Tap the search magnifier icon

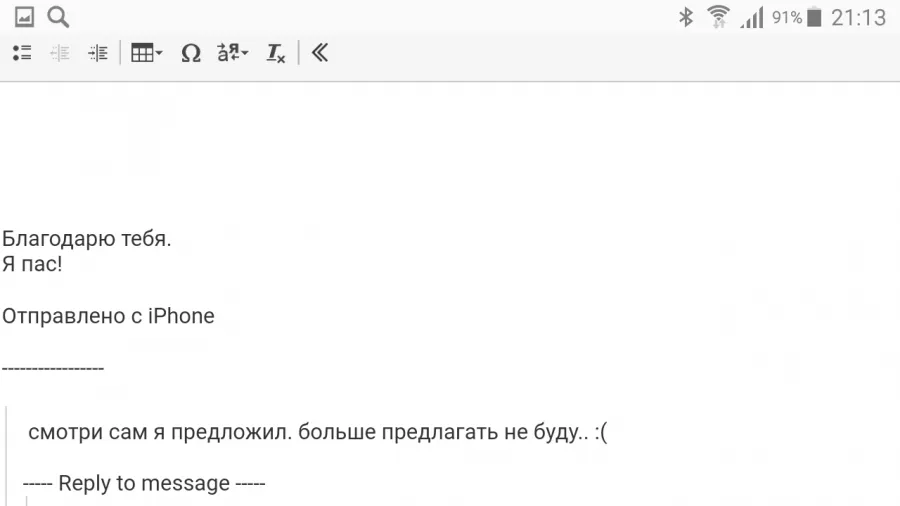58,17
